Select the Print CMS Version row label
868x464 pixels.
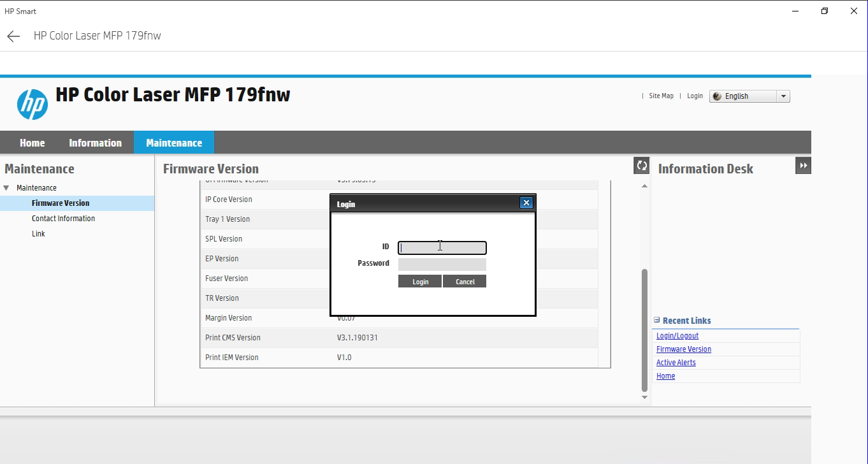pyautogui.click(x=233, y=338)
